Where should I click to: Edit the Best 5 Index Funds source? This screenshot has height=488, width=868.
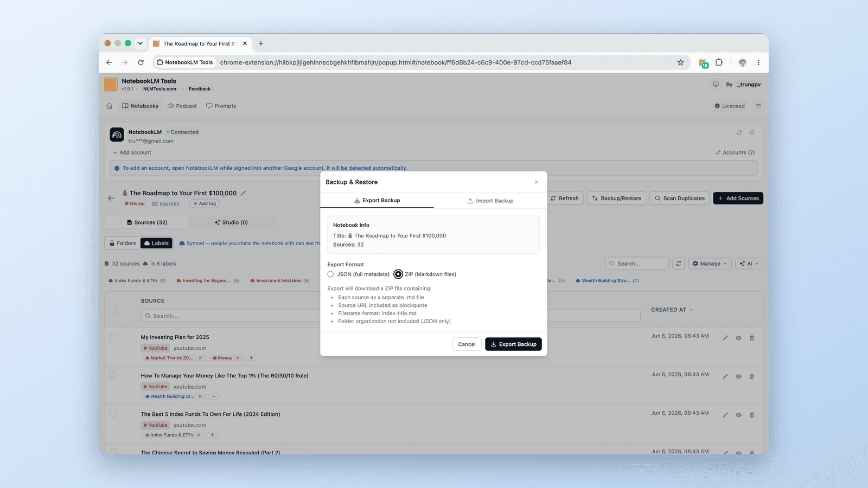point(725,415)
